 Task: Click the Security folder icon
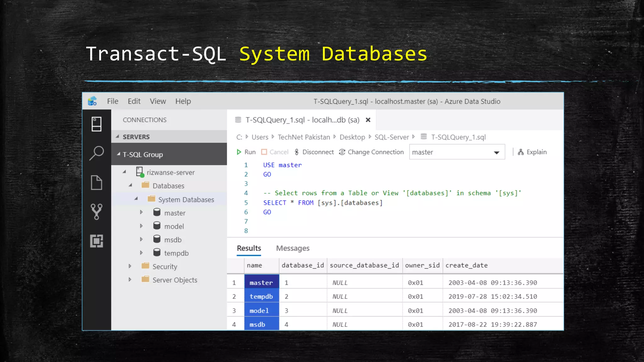point(145,266)
